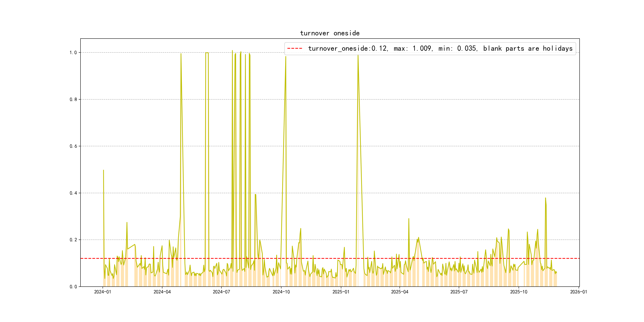Select the 2025-04 x-axis tick label
This screenshot has width=644, height=322.
pos(400,292)
